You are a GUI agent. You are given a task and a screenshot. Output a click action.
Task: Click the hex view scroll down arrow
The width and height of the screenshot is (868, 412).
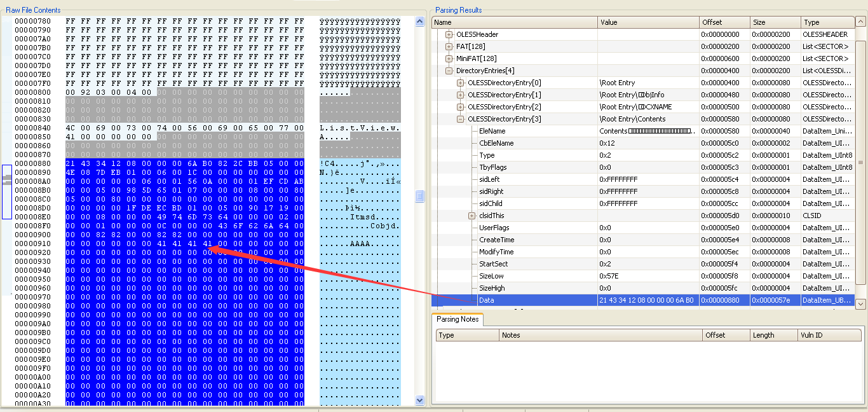tap(419, 400)
